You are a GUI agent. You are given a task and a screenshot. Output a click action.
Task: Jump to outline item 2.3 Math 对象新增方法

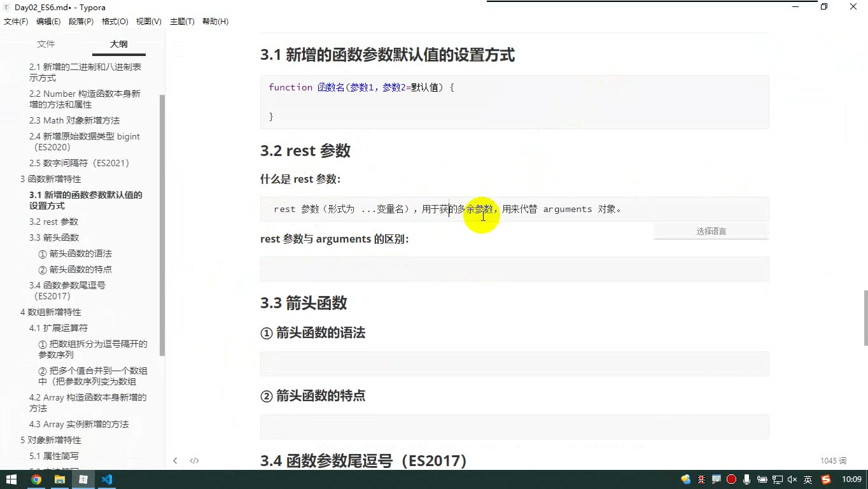tap(74, 120)
